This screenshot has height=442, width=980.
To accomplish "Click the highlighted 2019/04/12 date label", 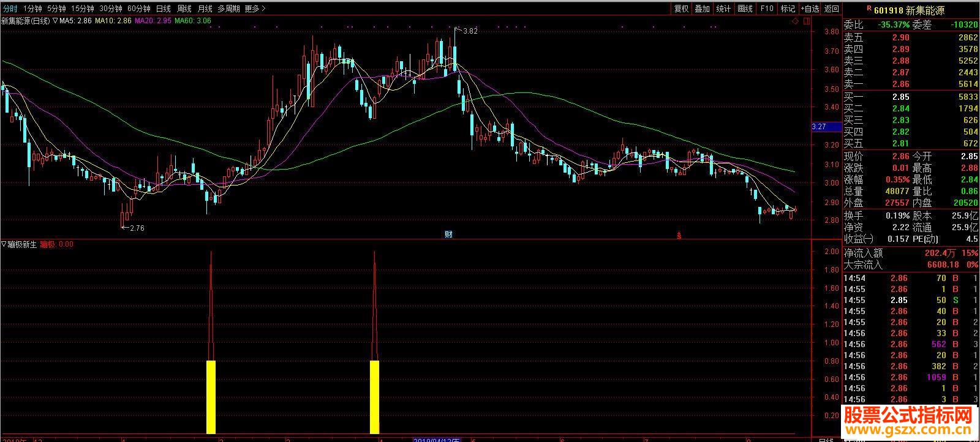I will click(x=437, y=439).
